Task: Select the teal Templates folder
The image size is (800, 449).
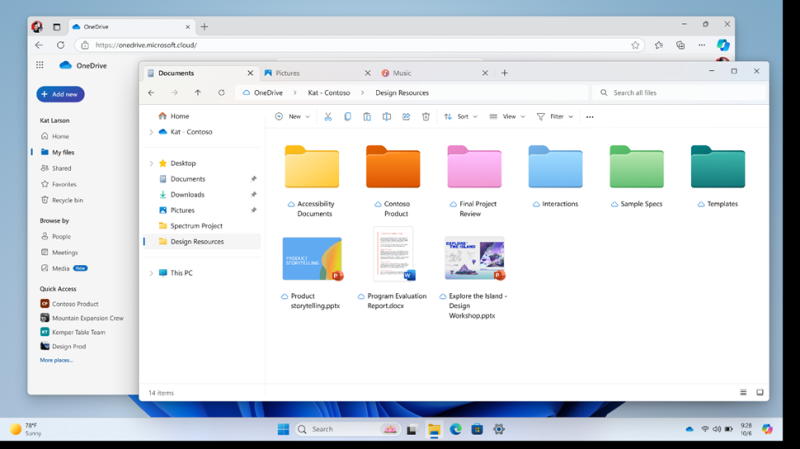Action: 718,177
